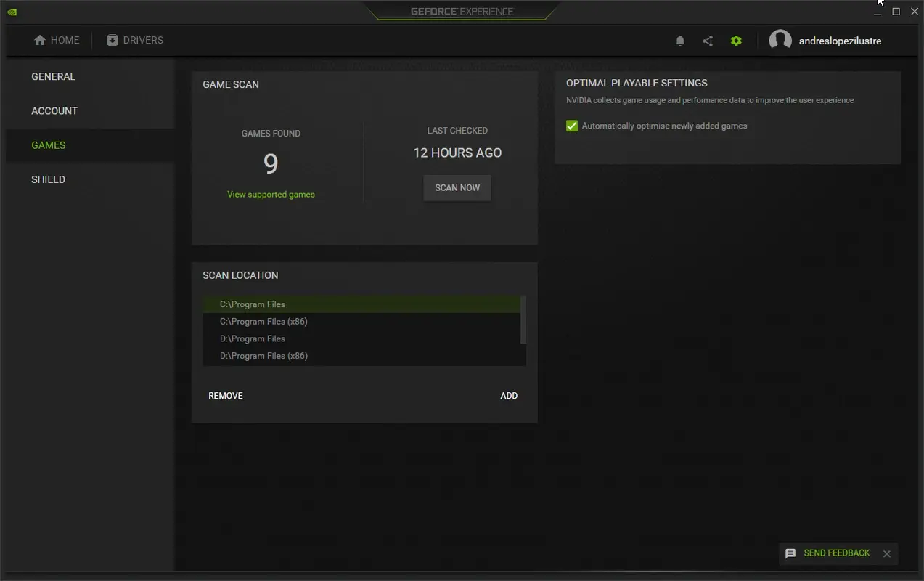
Task: Open the SHIELD settings section
Action: [48, 179]
